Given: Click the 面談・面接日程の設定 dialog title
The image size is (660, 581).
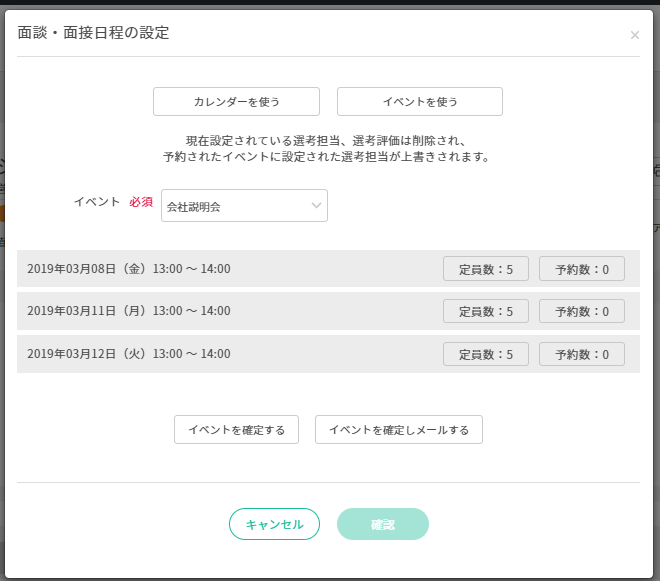Looking at the screenshot, I should [x=94, y=33].
